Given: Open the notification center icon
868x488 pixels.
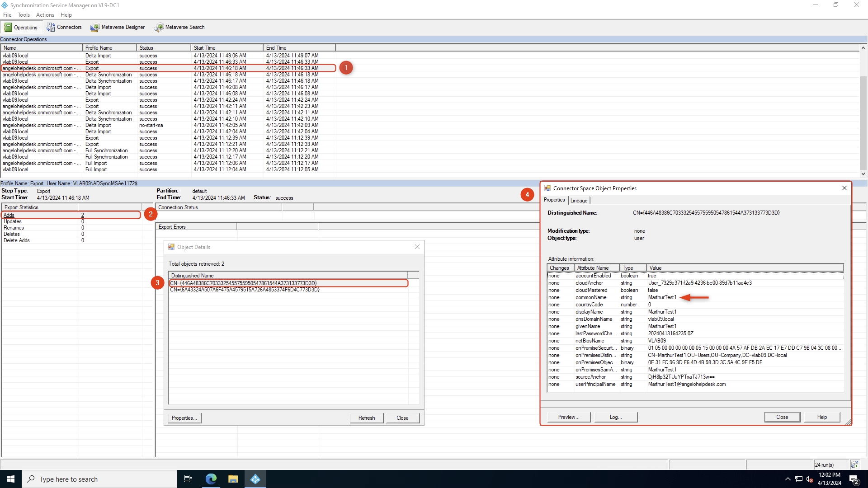Looking at the screenshot, I should 854,479.
